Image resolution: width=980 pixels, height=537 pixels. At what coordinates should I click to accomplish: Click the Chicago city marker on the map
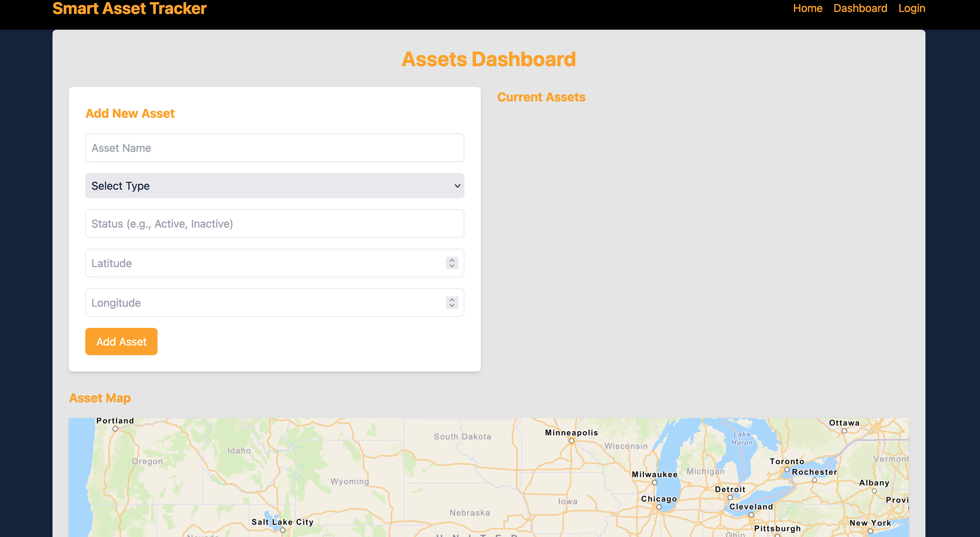[658, 507]
